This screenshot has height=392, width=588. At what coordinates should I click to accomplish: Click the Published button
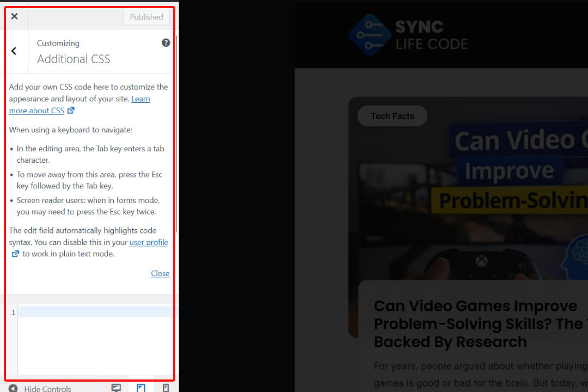point(146,17)
